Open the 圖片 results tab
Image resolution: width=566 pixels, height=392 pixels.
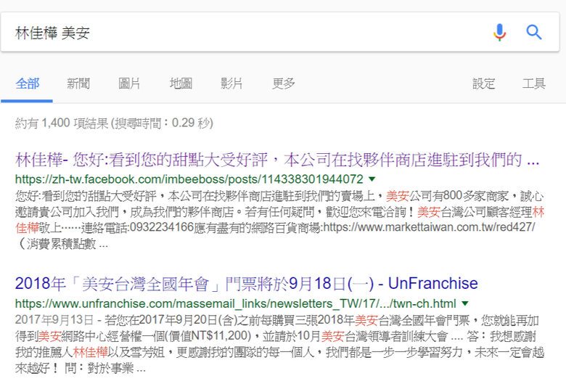[x=129, y=83]
